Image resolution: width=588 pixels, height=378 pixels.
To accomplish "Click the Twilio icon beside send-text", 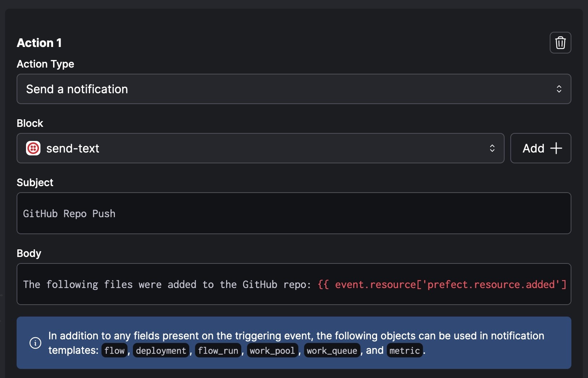I will [x=33, y=148].
